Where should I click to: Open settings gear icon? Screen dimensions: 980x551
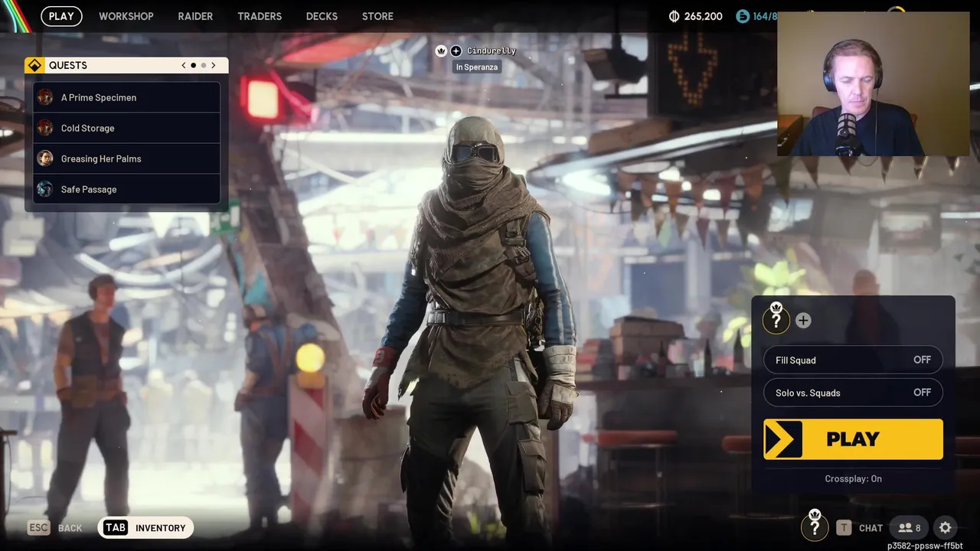pos(945,528)
